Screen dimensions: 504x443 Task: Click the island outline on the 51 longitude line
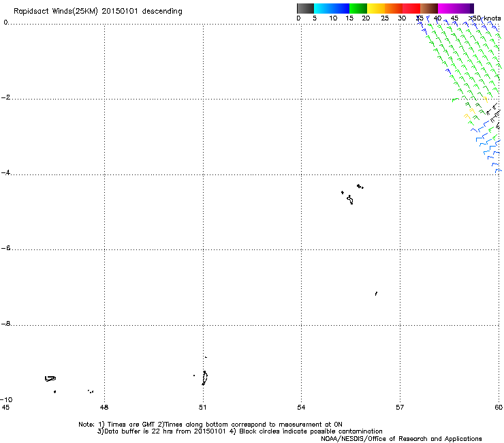click(x=205, y=378)
